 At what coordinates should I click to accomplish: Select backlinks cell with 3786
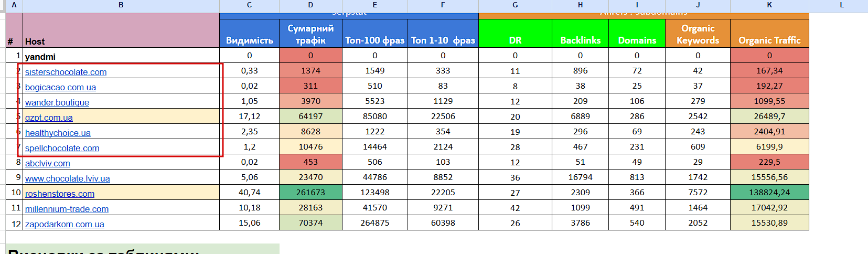coord(580,223)
